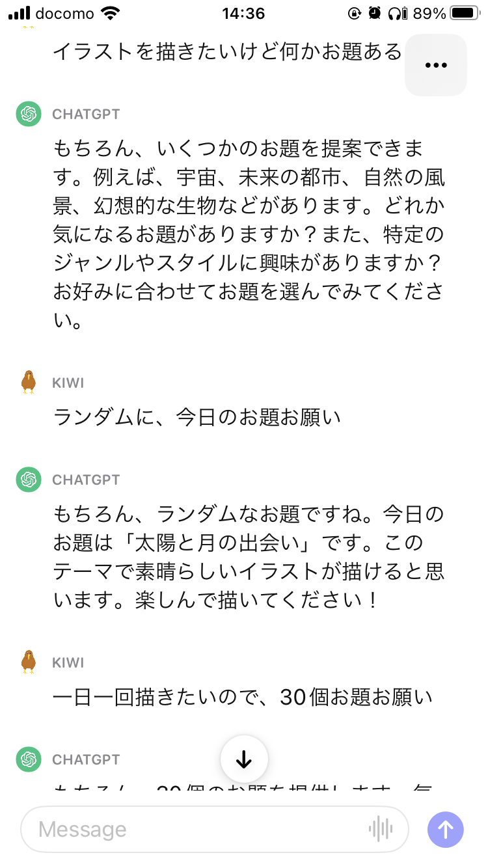
Task: Tap the CHATGPT name label of first reply
Action: tap(86, 115)
